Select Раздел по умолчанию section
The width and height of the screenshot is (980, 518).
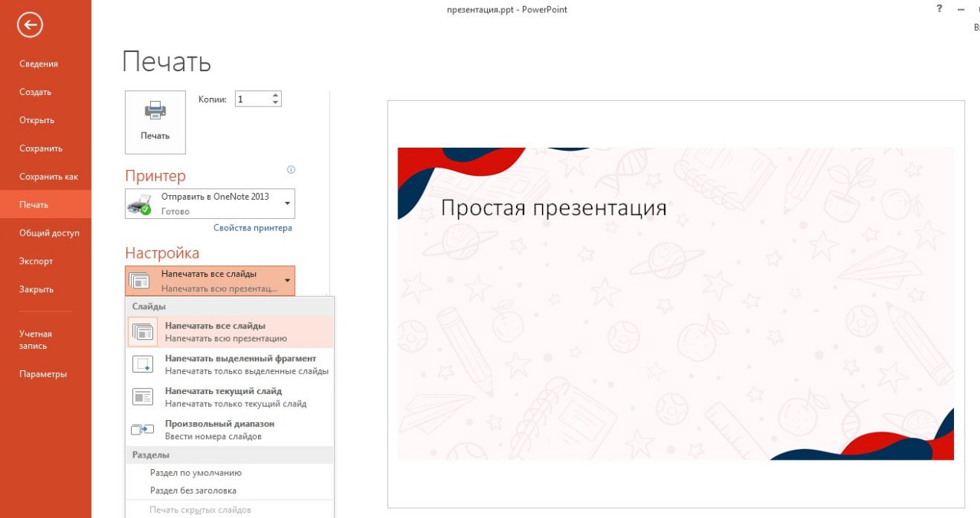(196, 473)
